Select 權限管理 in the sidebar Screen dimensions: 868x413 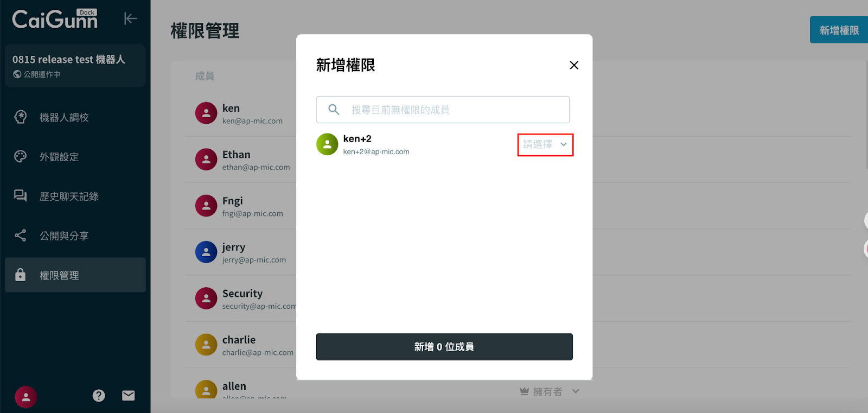[x=75, y=275]
